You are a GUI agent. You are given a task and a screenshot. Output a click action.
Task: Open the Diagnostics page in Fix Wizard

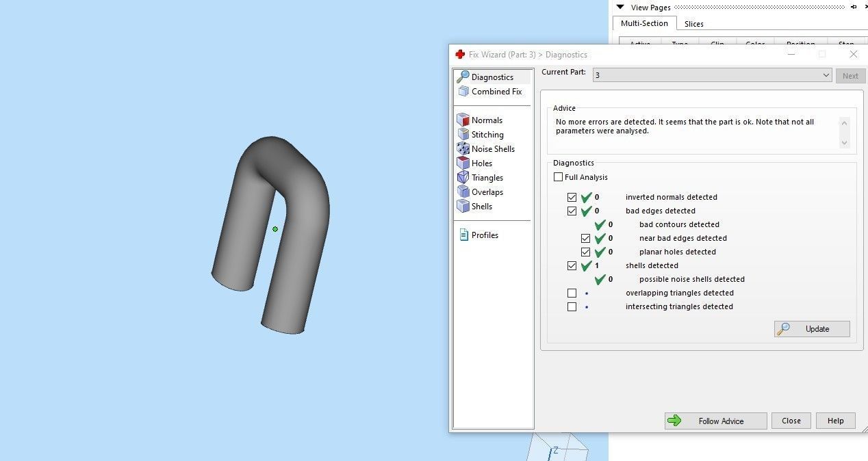492,77
